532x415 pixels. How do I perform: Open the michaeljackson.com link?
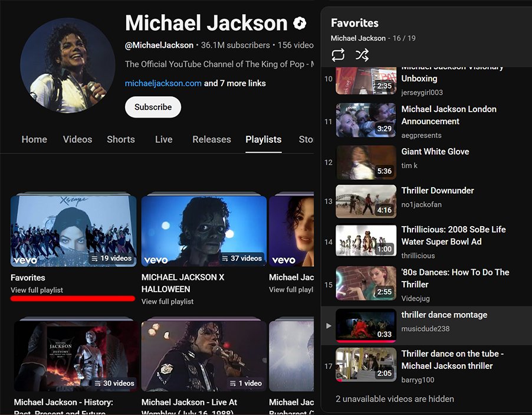click(163, 83)
